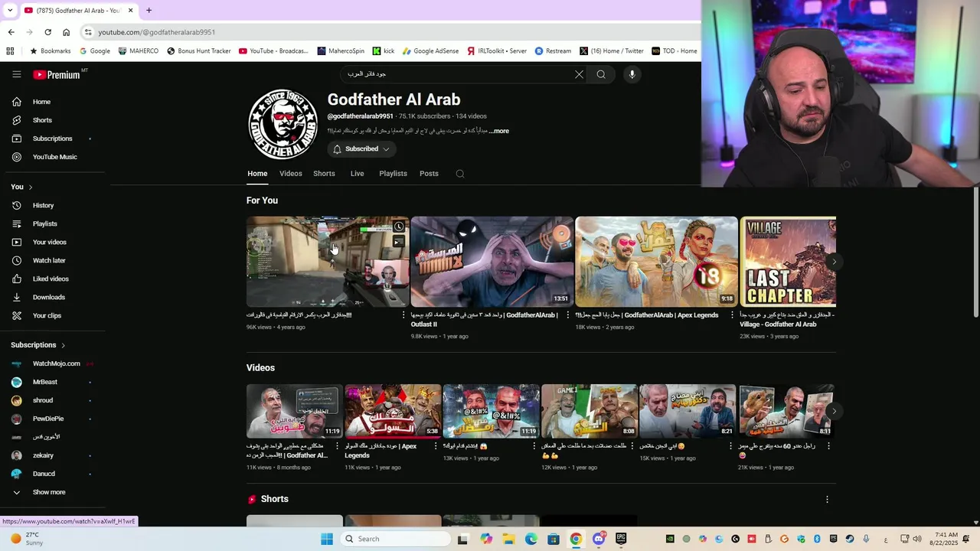
Task: Open the YouTube hamburger guide menu
Action: click(x=16, y=74)
